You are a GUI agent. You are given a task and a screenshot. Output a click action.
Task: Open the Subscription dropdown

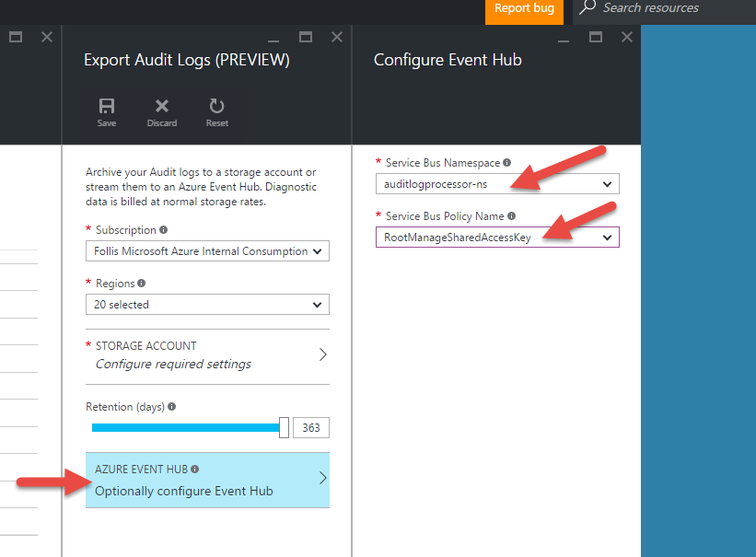click(x=207, y=251)
